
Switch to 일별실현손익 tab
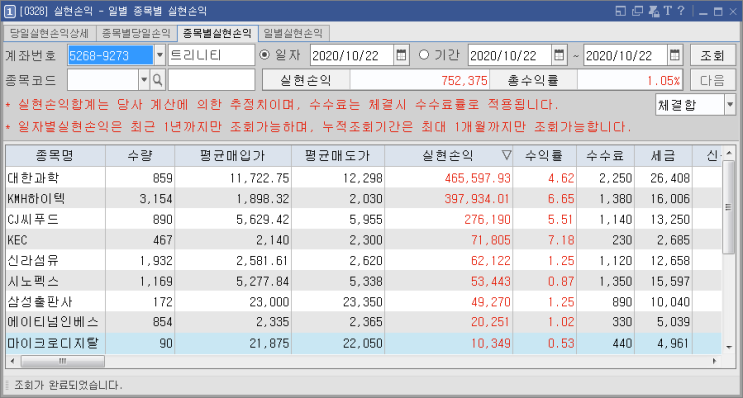pos(293,33)
